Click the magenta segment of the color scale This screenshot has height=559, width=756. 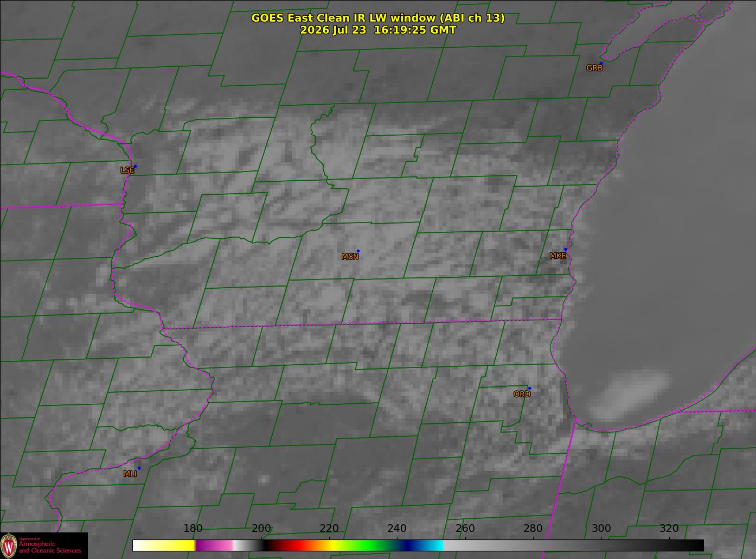[x=214, y=545]
